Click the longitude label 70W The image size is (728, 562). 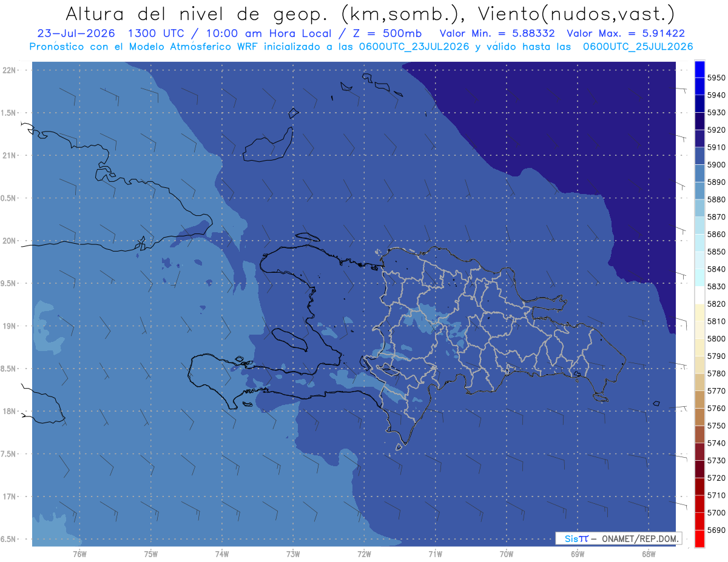507,554
